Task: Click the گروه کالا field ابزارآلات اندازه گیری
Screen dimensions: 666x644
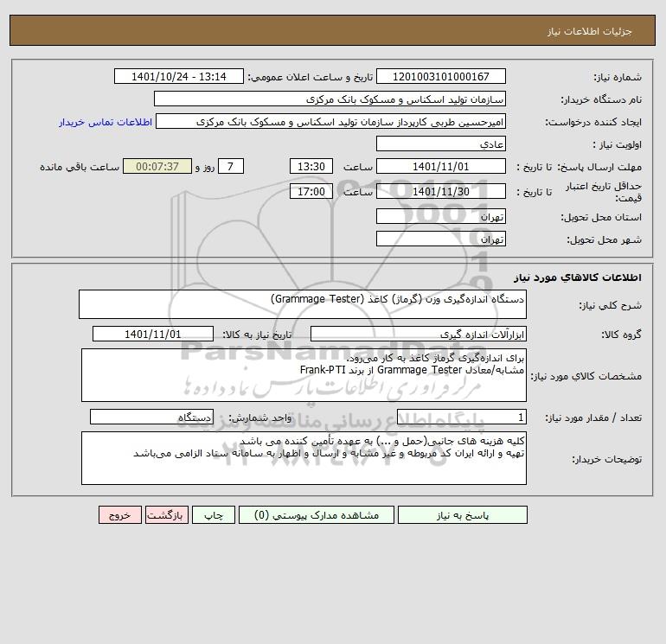Action: point(419,334)
